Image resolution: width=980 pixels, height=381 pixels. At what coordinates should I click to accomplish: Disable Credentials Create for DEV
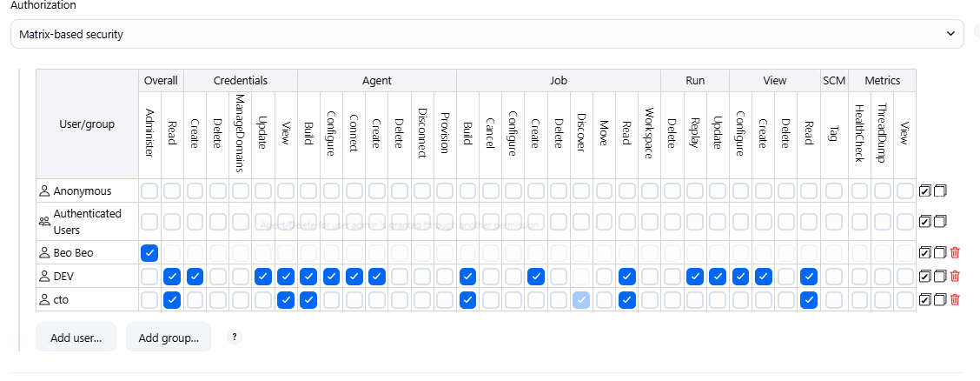(195, 277)
